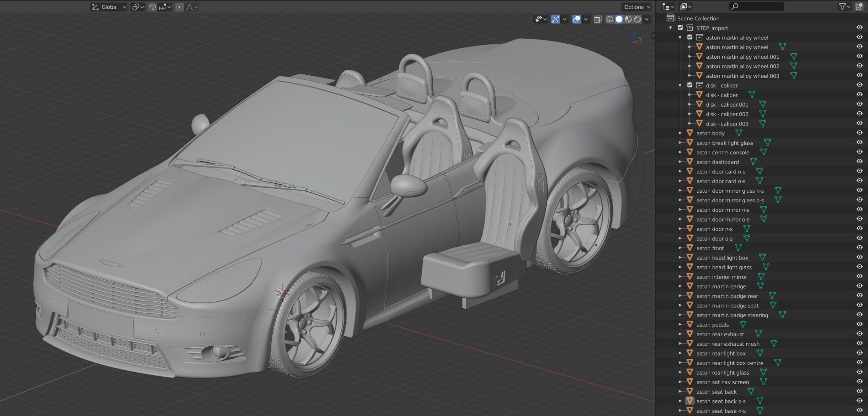Enable the snapping magnet tool
This screenshot has width=868, height=416.
(x=152, y=7)
